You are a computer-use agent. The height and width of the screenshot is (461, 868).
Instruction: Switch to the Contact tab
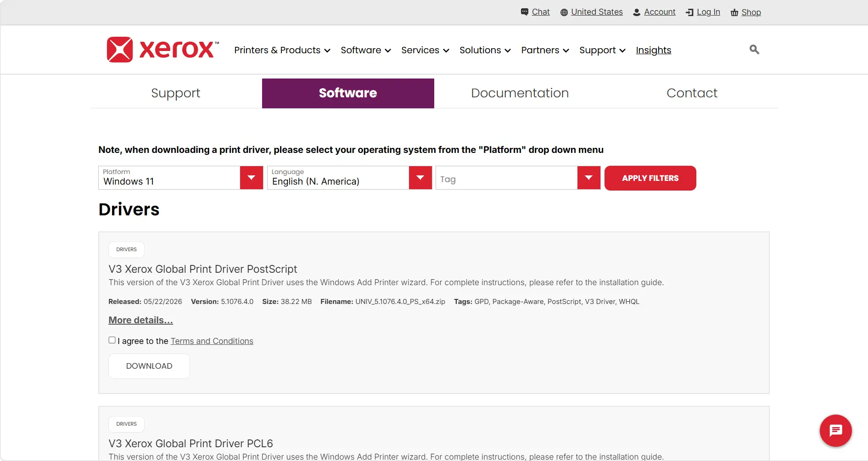pyautogui.click(x=692, y=93)
